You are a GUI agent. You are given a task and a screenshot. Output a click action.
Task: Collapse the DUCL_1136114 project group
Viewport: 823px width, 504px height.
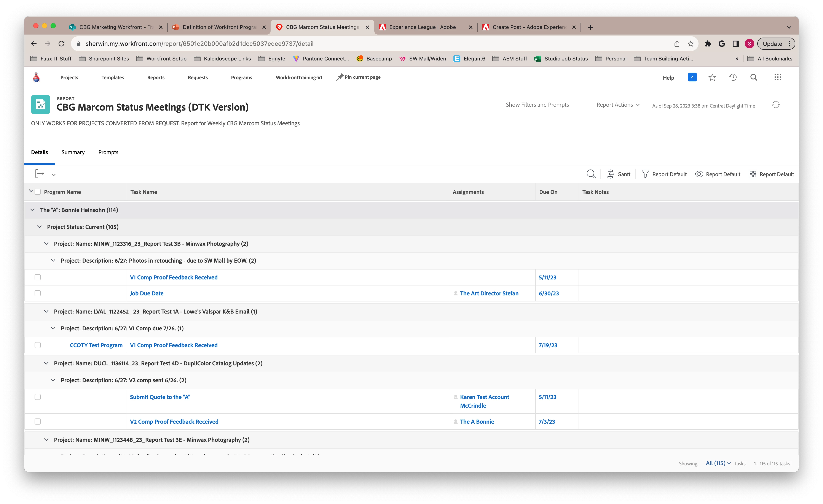point(46,363)
